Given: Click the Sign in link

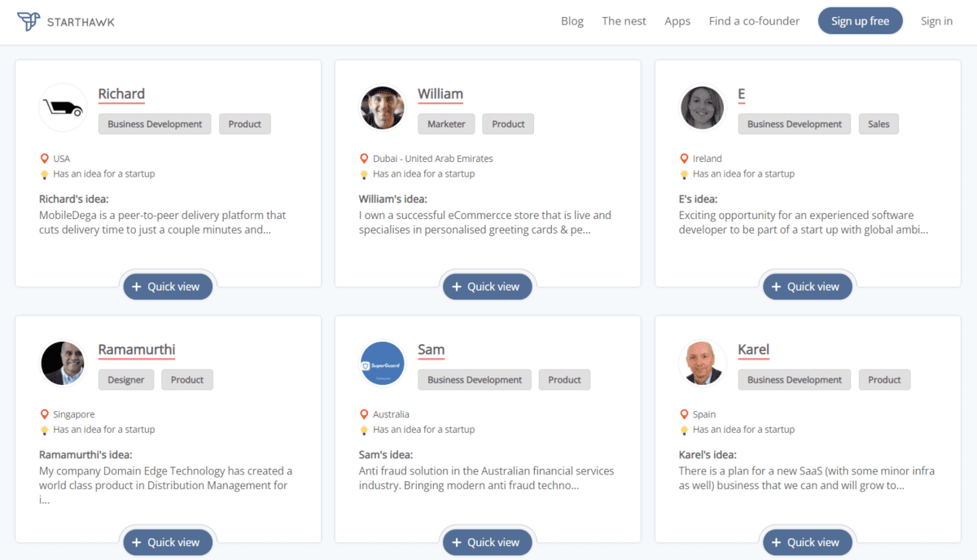Looking at the screenshot, I should [x=936, y=20].
